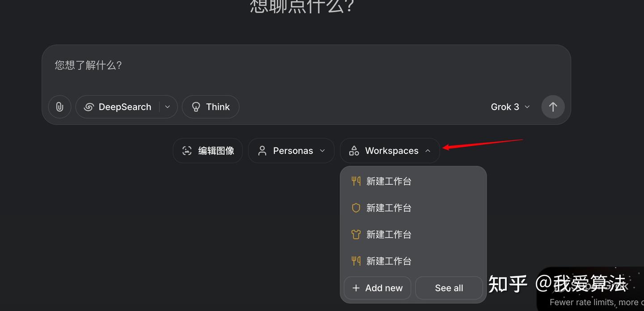Viewport: 644px width, 311px height.
Task: Click the paperclip attachment icon
Action: click(x=59, y=107)
